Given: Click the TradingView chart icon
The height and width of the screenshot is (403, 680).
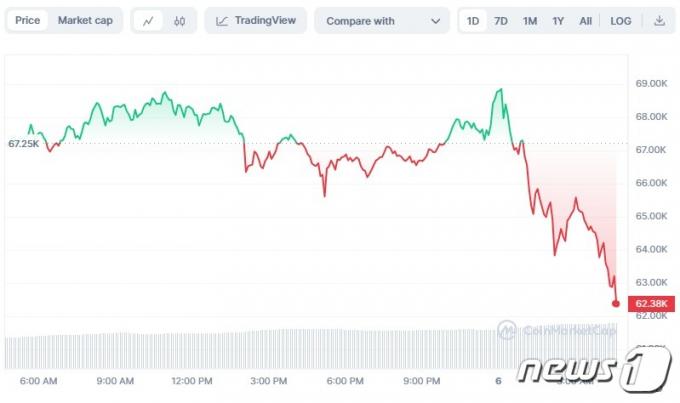Looking at the screenshot, I should click(222, 21).
